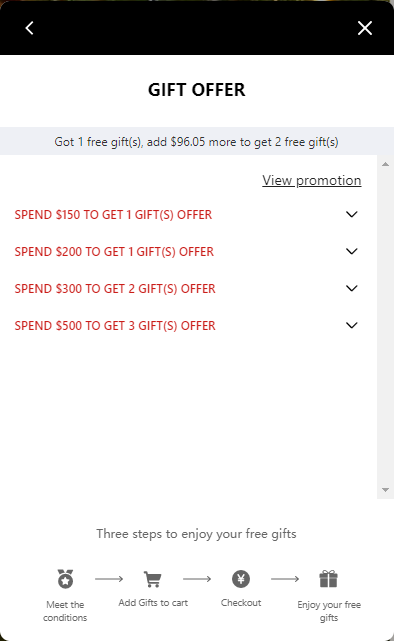Viewport: 394px width, 641px height.
Task: Expand the Spend $500 gift offer chevron
Action: (x=351, y=325)
